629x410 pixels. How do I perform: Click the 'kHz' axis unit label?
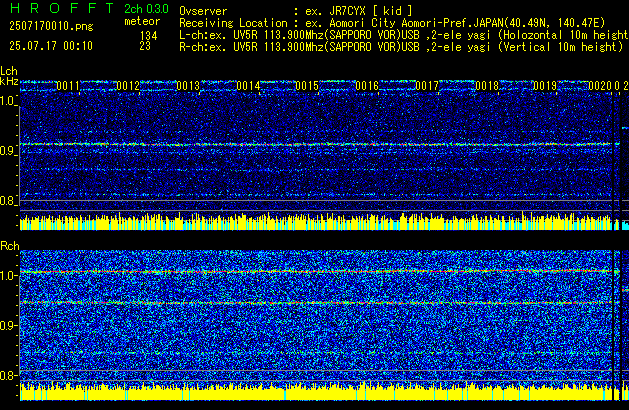(x=9, y=81)
